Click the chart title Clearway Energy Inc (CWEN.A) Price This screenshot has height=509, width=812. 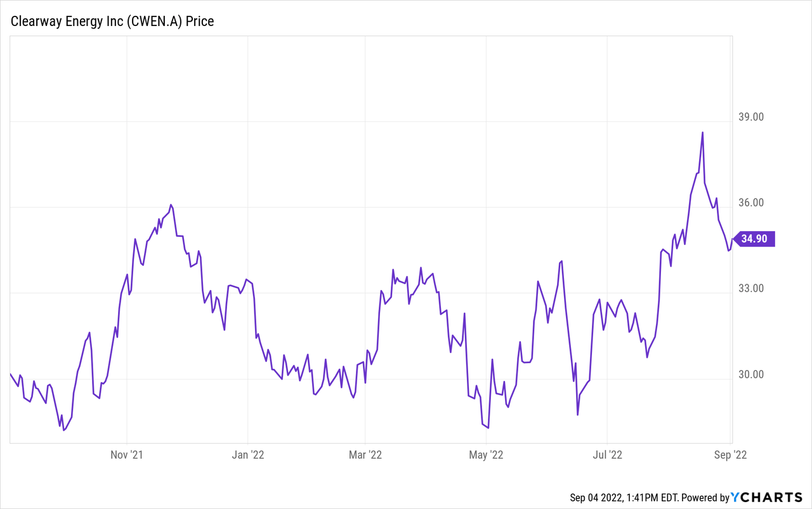112,21
